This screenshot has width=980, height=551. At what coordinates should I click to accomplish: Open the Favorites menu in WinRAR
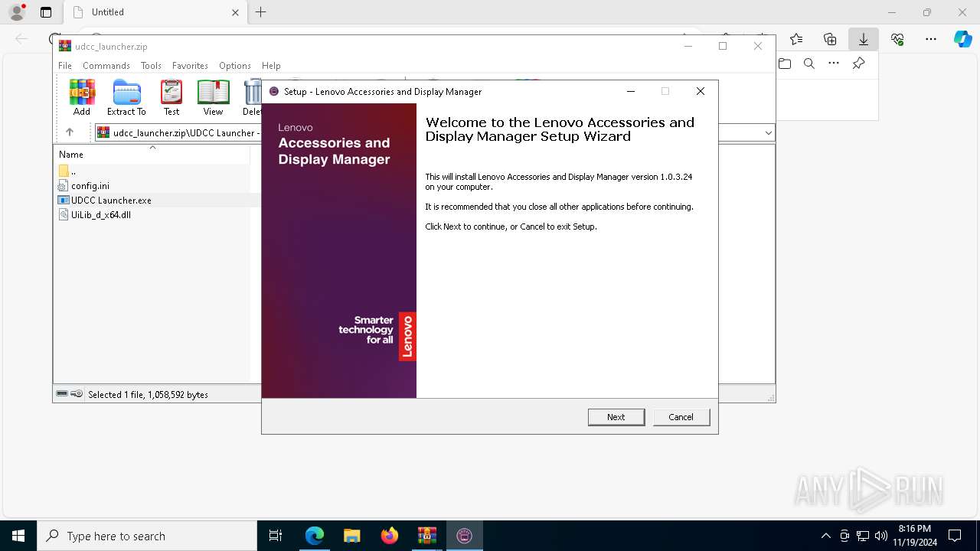(x=190, y=66)
